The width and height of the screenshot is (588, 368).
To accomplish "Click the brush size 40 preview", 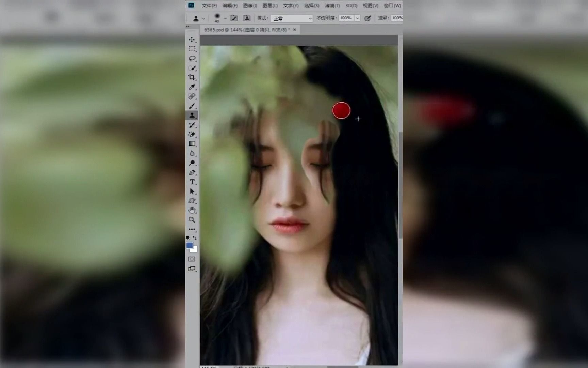I will pyautogui.click(x=217, y=18).
